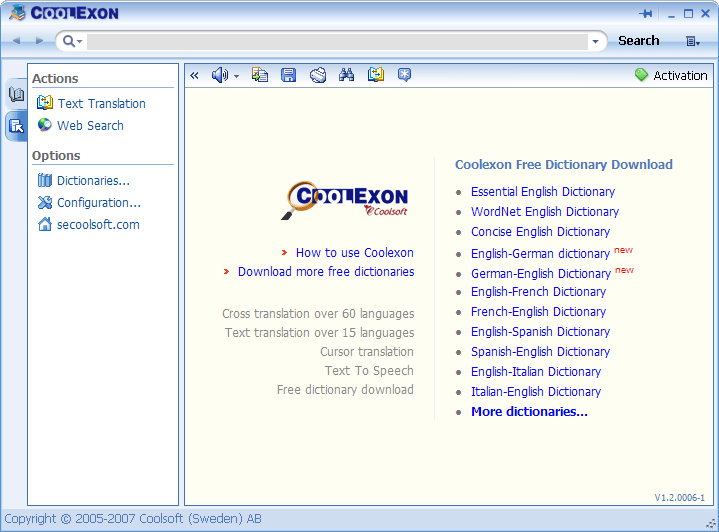
Task: Collapse sidebar with double chevron icon
Action: pyautogui.click(x=194, y=75)
